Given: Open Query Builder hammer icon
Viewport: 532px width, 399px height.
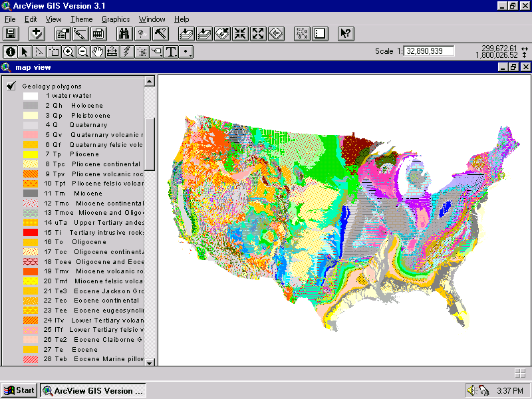Looking at the screenshot, I should 160,33.
